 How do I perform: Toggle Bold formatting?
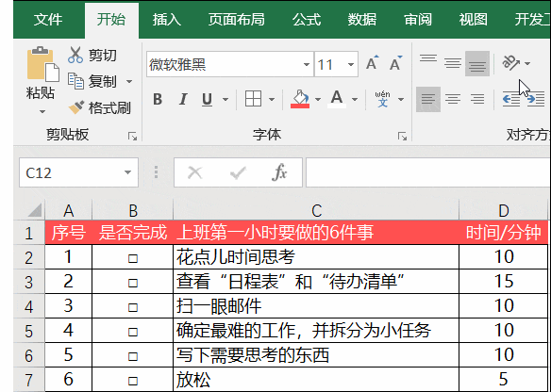pos(158,99)
